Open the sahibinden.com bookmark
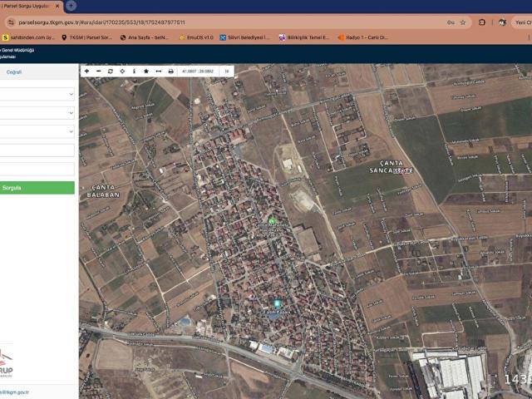This screenshot has width=532, height=399. click(28, 37)
